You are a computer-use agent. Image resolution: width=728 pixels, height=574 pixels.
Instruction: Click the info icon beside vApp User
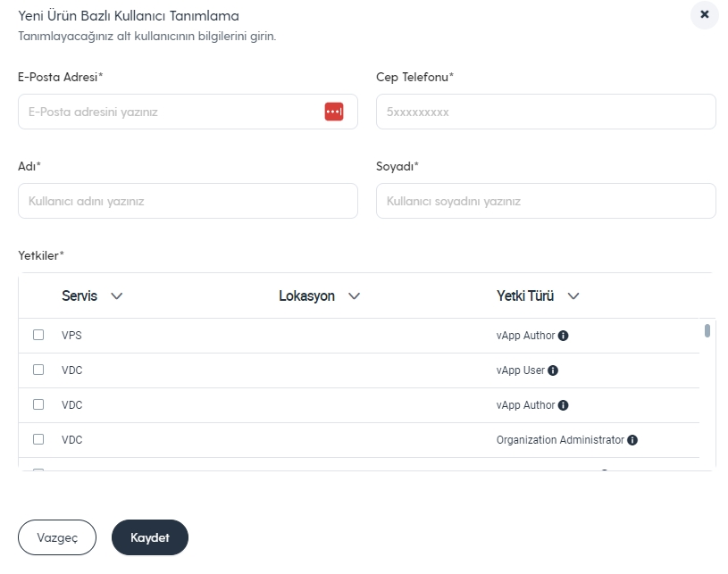pos(553,370)
